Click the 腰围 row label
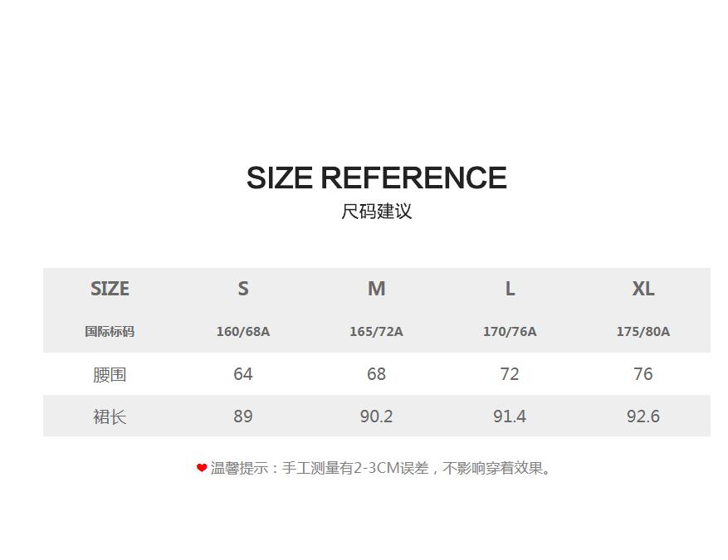Image resolution: width=728 pixels, height=560 pixels. click(x=110, y=374)
